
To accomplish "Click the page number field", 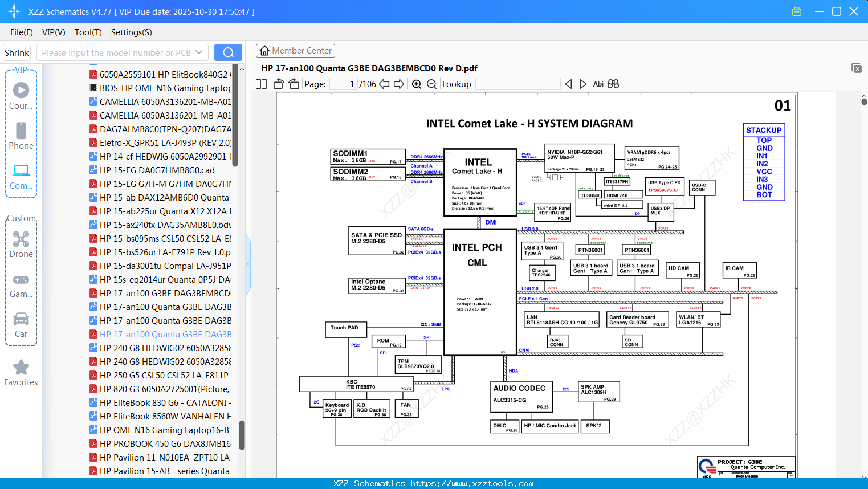I will [344, 84].
